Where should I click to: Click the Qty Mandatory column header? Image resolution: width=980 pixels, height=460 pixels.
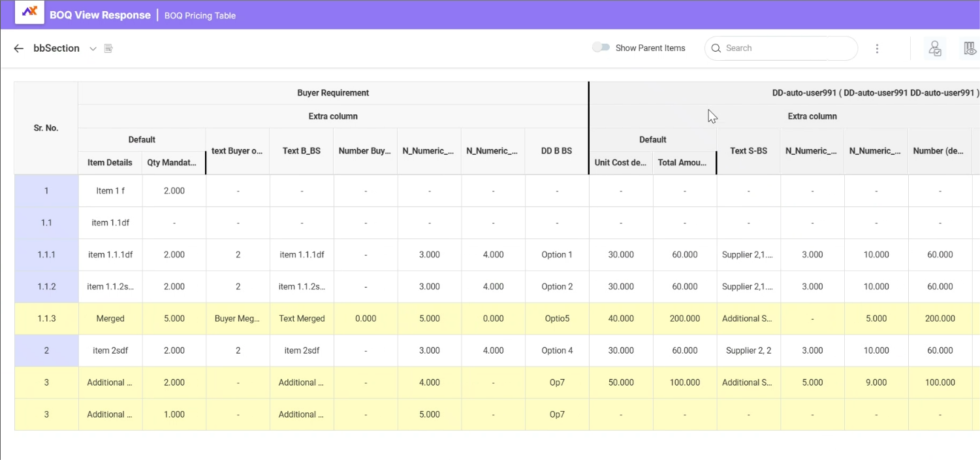173,163
